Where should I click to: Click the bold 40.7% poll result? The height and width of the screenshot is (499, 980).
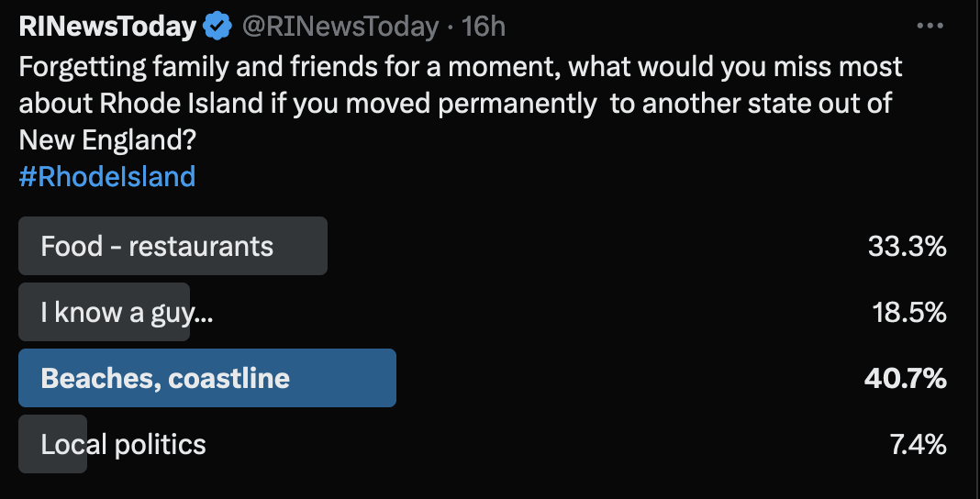pos(905,378)
